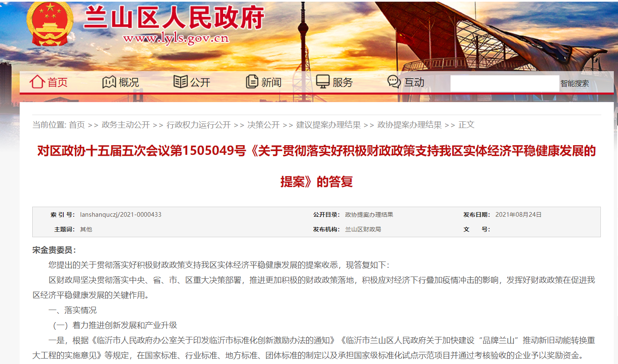The image size is (618, 364).
Task: Focus the search input box
Action: coord(505,83)
